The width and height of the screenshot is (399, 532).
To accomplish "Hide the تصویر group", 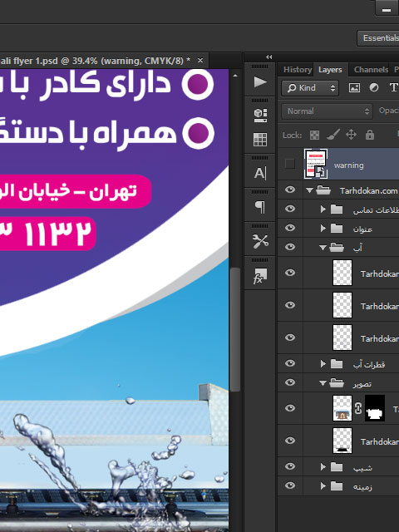I will coord(290,382).
